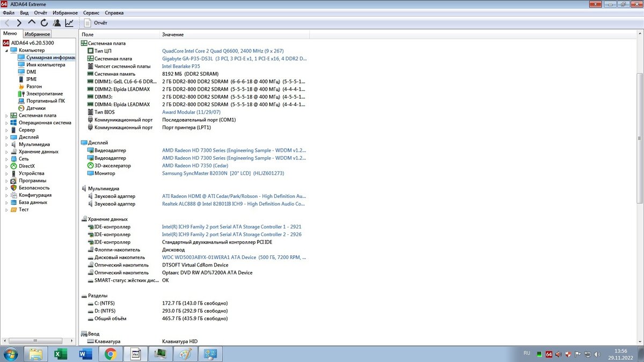Screen dimensions: 644x362
Task: Click the Программы tree icon
Action: coord(14,181)
